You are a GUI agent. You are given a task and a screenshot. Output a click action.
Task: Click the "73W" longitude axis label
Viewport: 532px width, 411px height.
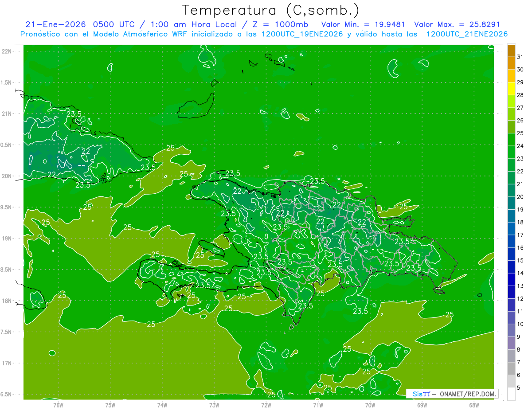pos(214,405)
